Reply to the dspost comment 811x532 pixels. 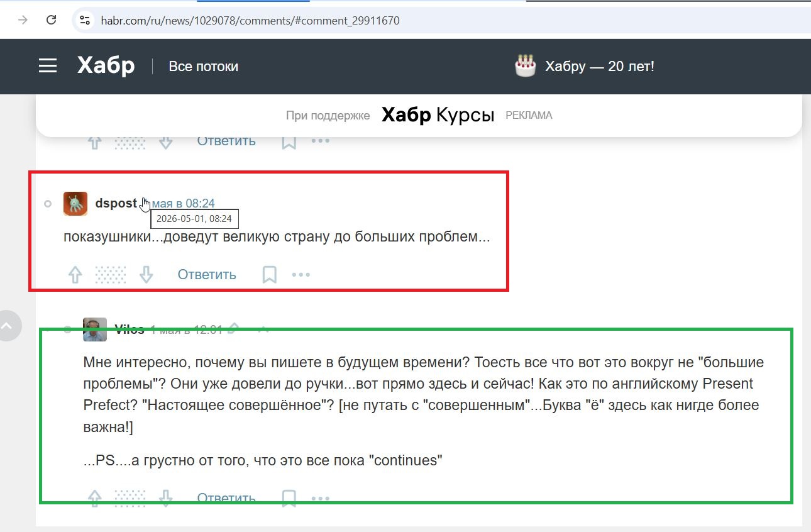[x=207, y=275]
